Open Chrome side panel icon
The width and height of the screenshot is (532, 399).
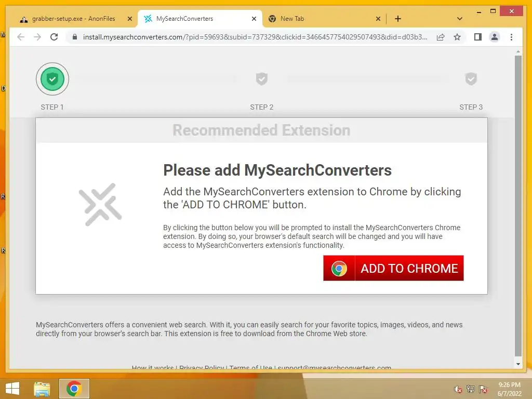[478, 37]
